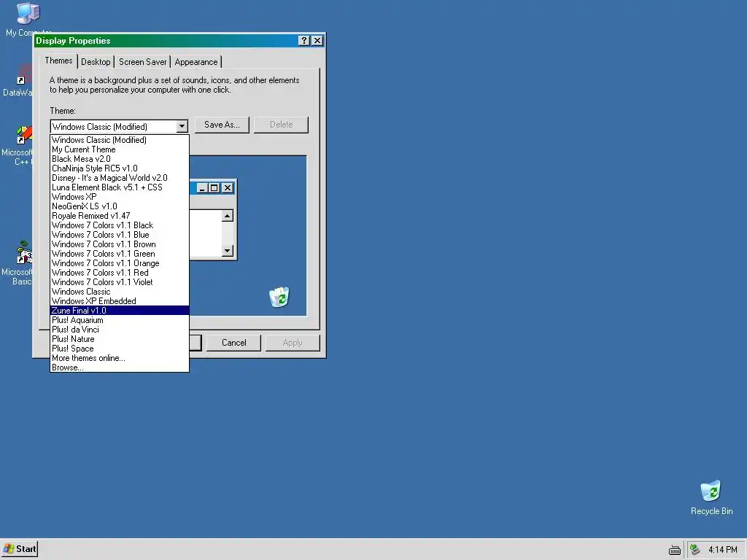Switch to the Desktop tab

pyautogui.click(x=96, y=62)
